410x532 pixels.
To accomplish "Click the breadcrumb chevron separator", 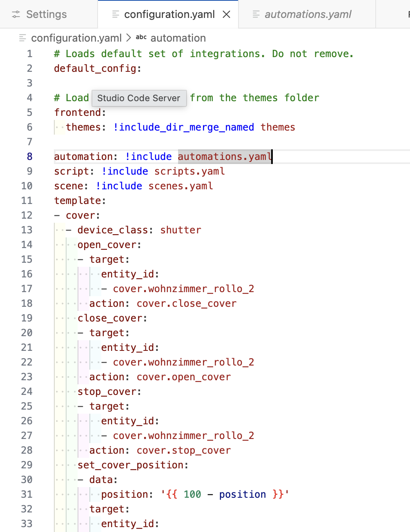I will click(129, 38).
